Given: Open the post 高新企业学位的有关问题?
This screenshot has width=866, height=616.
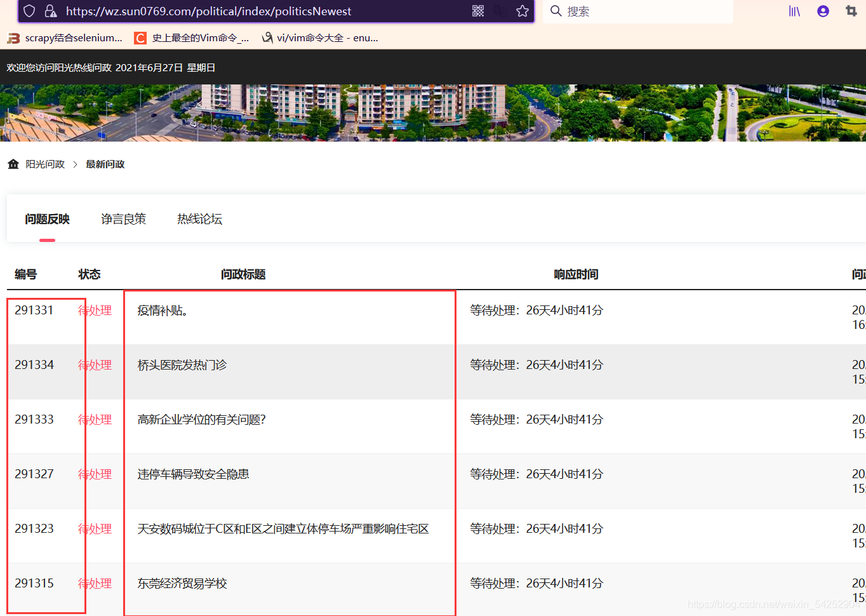Looking at the screenshot, I should pyautogui.click(x=202, y=420).
